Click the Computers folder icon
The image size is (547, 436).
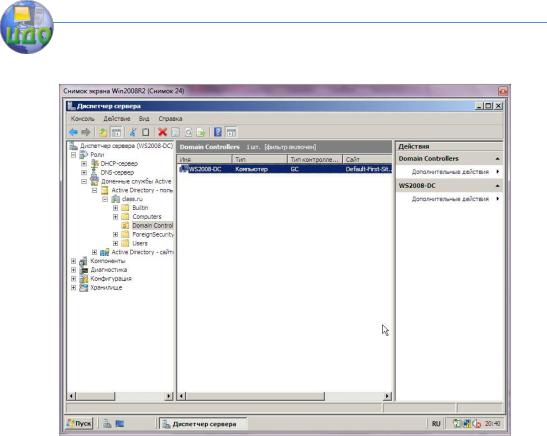click(x=125, y=217)
